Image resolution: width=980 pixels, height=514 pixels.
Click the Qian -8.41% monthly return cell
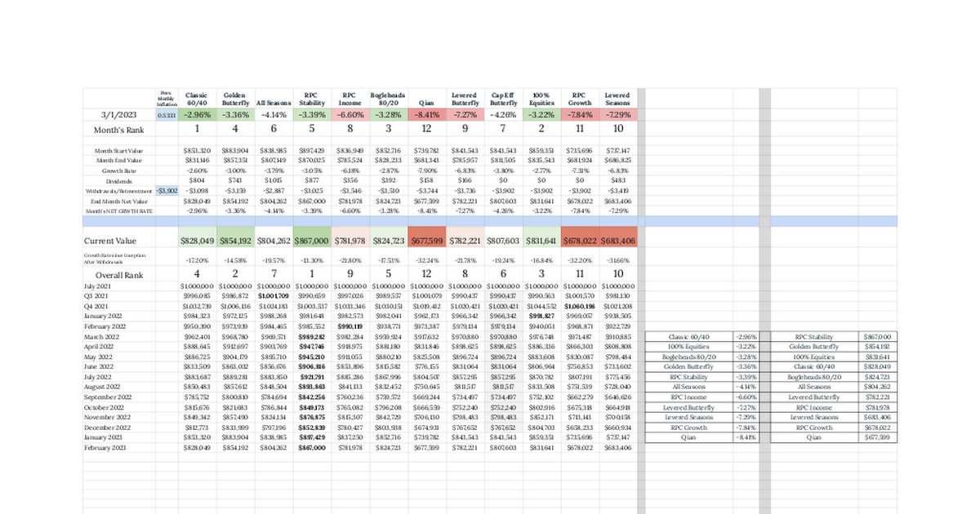point(427,115)
